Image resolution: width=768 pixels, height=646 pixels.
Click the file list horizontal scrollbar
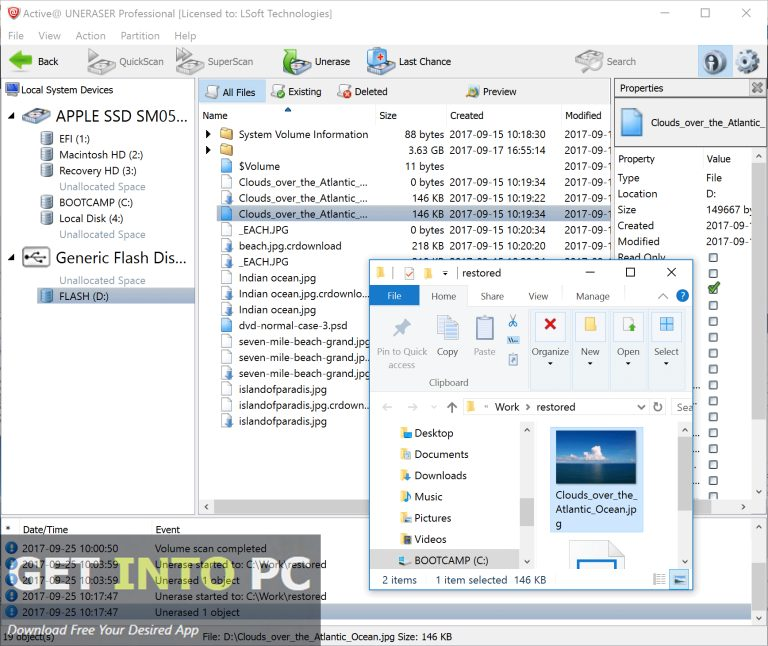(291, 506)
